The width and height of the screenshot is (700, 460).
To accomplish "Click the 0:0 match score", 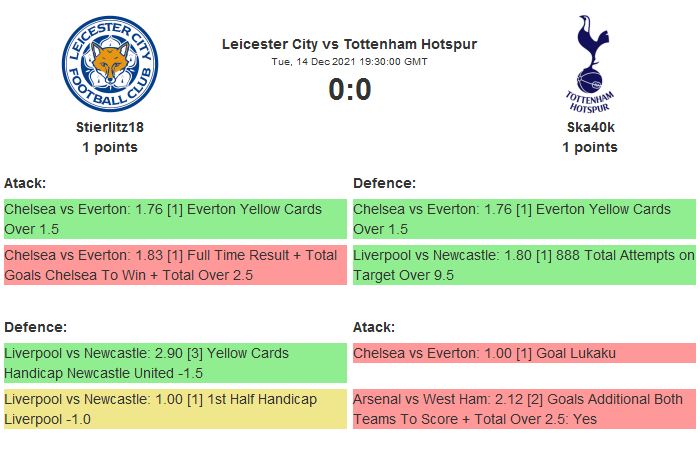I will tap(349, 90).
